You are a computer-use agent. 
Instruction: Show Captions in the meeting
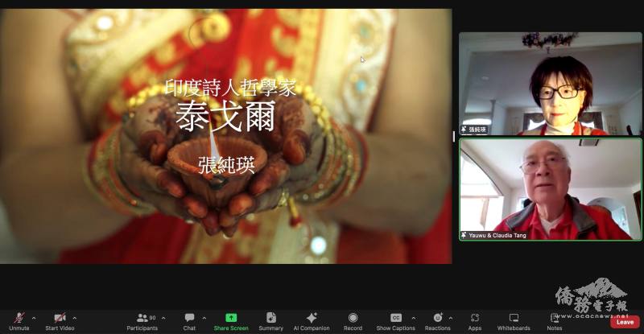395,319
